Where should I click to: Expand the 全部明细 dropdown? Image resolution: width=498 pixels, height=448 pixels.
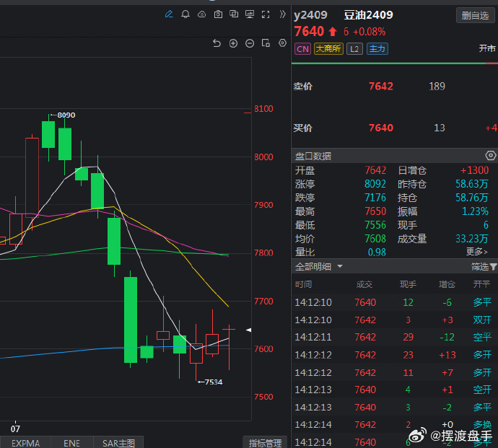319,267
